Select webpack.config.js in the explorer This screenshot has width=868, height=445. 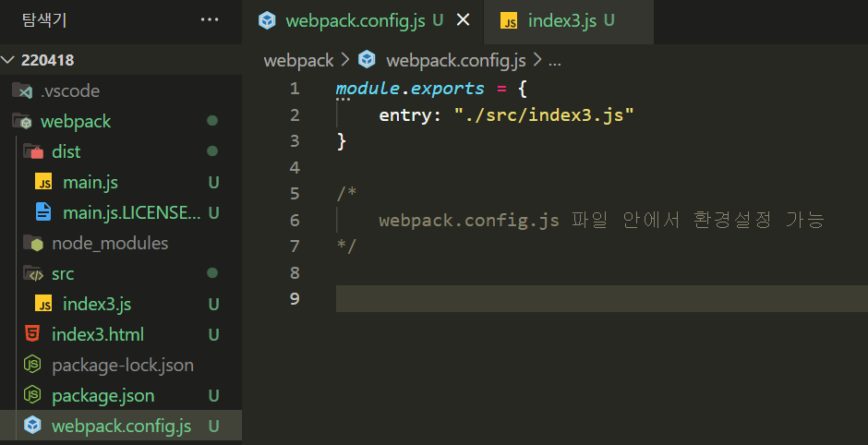121,426
